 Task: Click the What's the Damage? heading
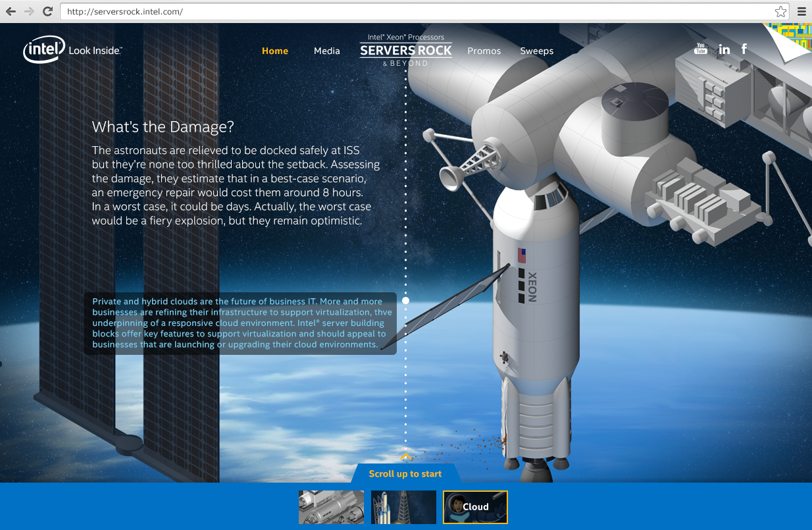(x=163, y=127)
